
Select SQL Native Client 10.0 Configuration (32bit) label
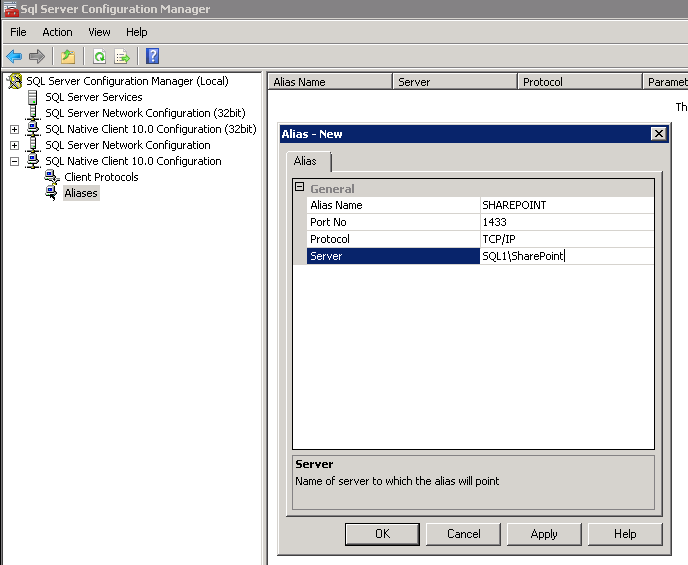pos(151,129)
